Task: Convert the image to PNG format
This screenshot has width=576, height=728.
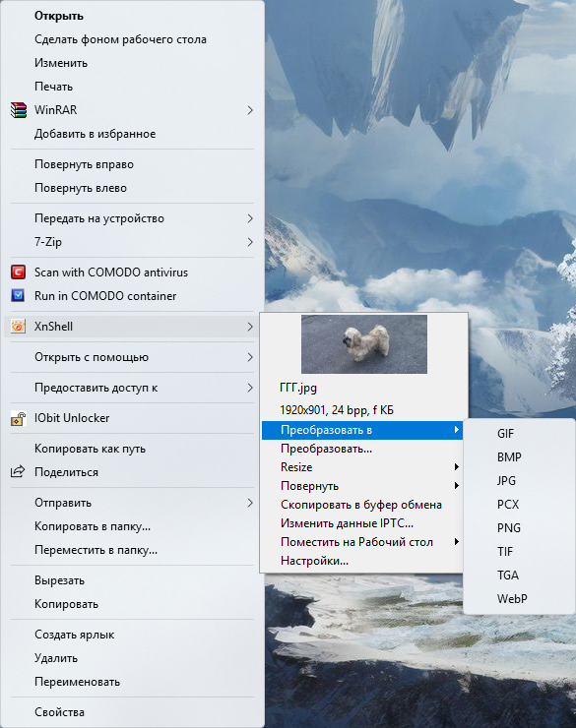Action: (x=509, y=528)
